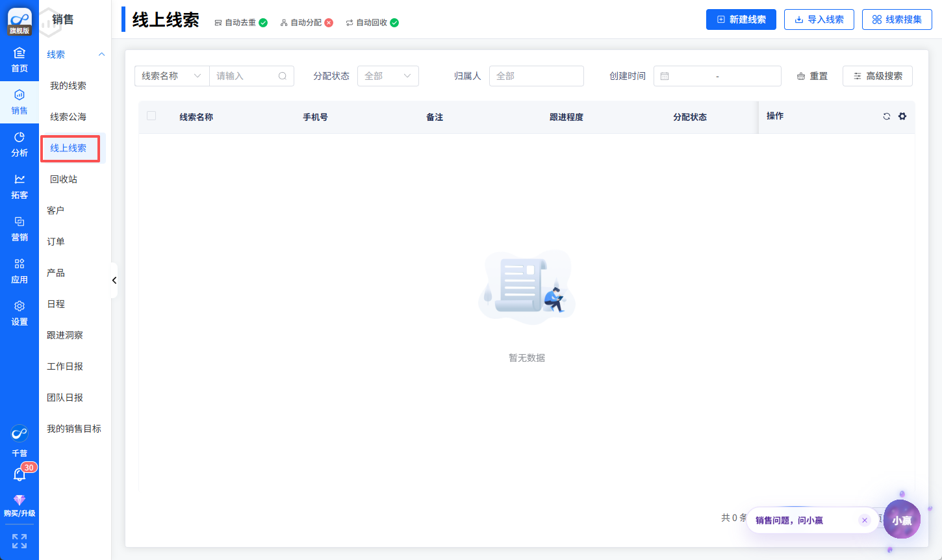This screenshot has height=560, width=942.
Task: Open the 分析 analysis icon
Action: coord(19,144)
